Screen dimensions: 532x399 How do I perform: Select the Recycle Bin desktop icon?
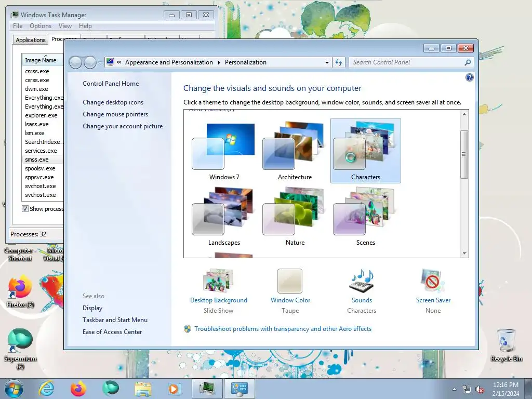coord(506,345)
